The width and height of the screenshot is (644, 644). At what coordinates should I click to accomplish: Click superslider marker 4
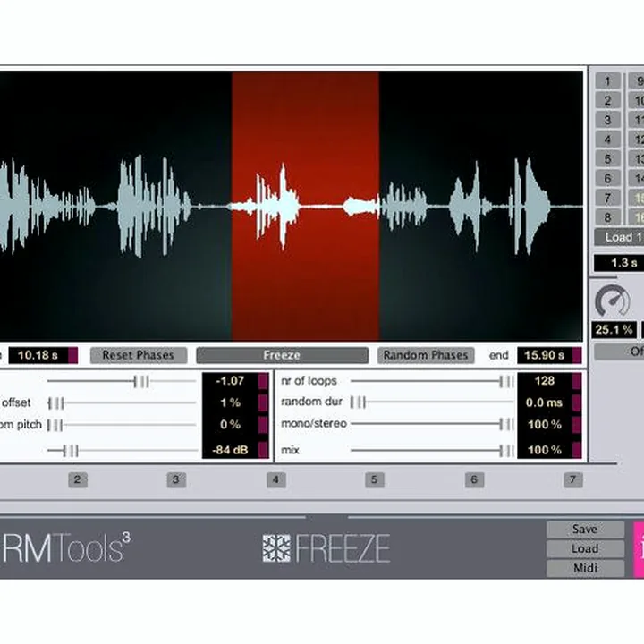[x=276, y=479]
